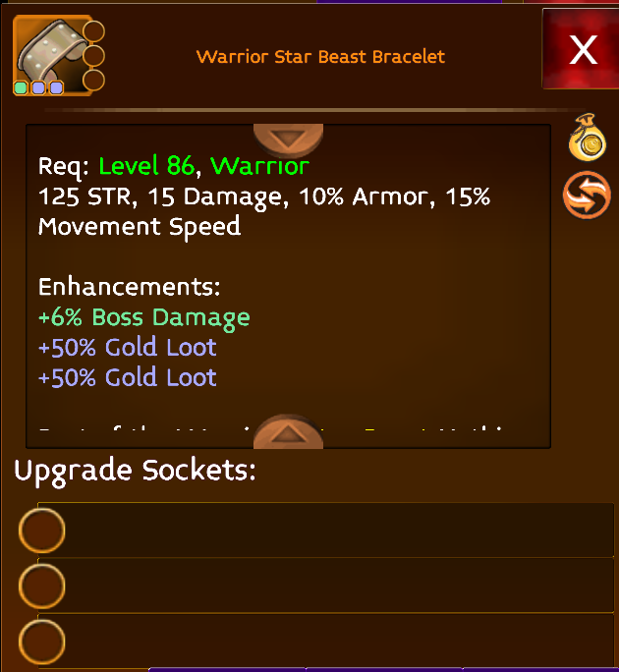Click the third upgrade socket row bar
Viewport: 619px width, 672px height.
[326, 642]
